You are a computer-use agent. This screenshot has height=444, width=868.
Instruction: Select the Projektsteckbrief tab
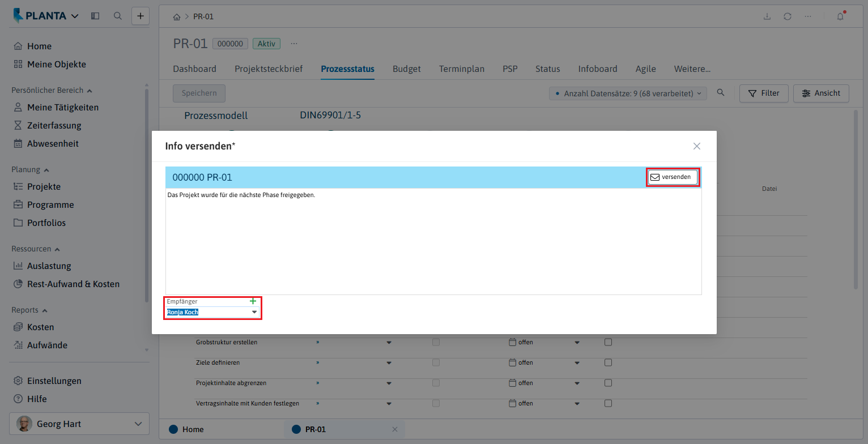click(x=269, y=69)
